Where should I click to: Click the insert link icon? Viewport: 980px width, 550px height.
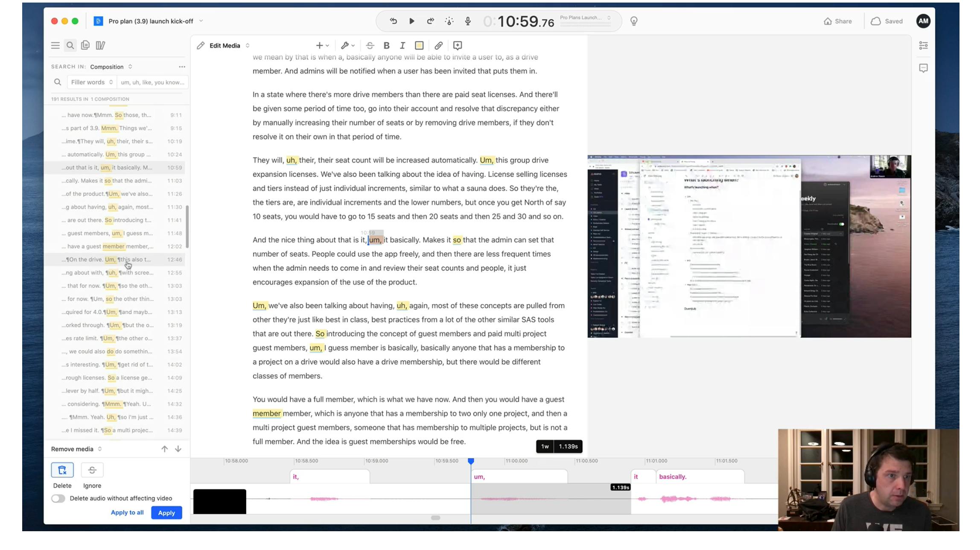point(438,46)
